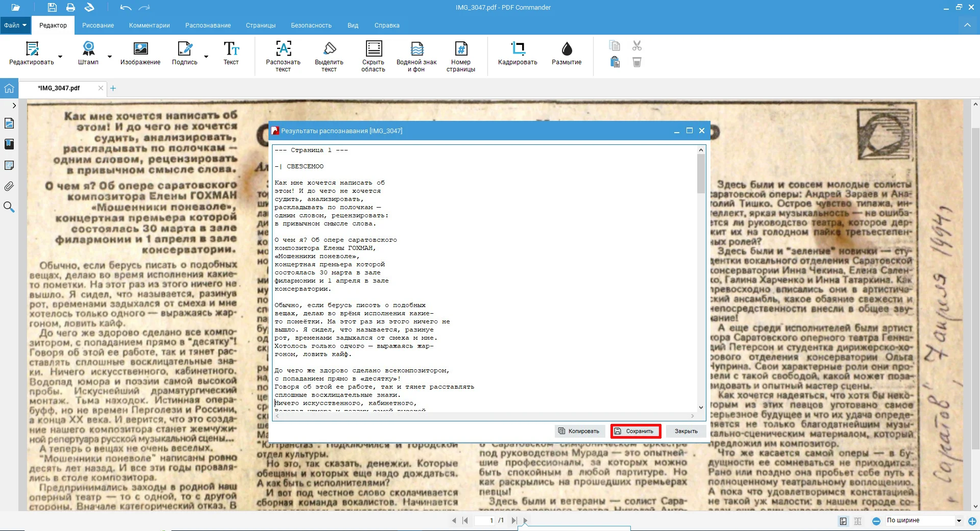Close the IMG_3047.pdf document tab

(x=101, y=88)
